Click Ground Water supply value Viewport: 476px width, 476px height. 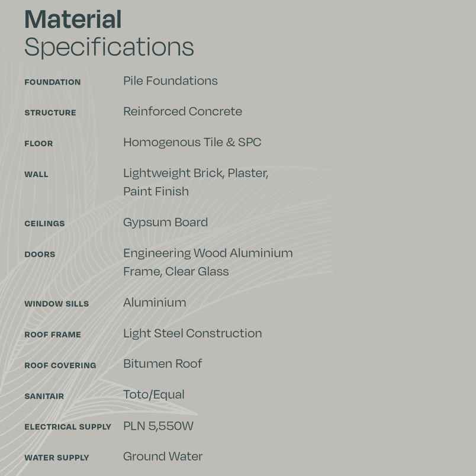(162, 456)
